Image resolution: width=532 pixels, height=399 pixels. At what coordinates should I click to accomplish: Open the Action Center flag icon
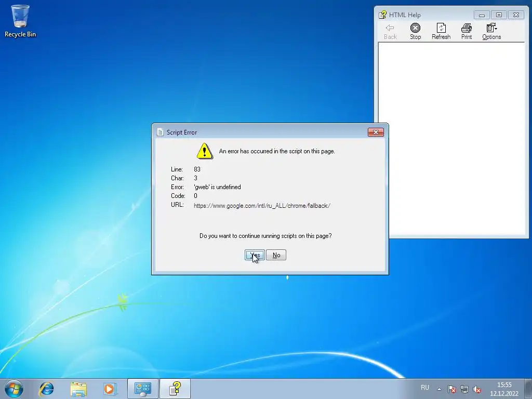click(451, 389)
